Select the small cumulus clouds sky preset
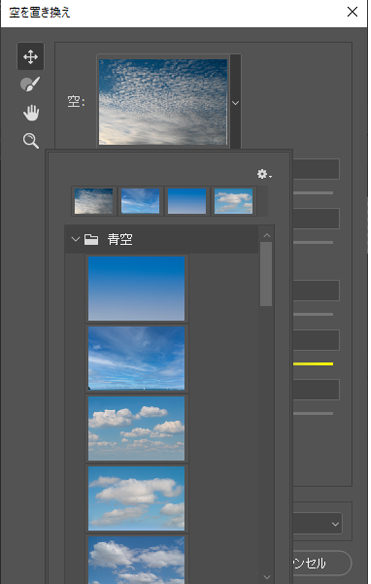The height and width of the screenshot is (584, 371). coord(136,428)
